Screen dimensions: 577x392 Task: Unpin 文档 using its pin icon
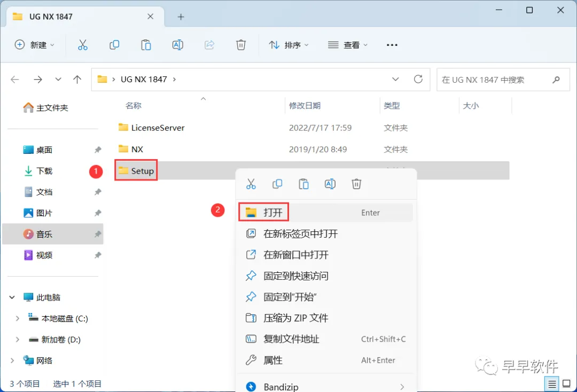(98, 192)
